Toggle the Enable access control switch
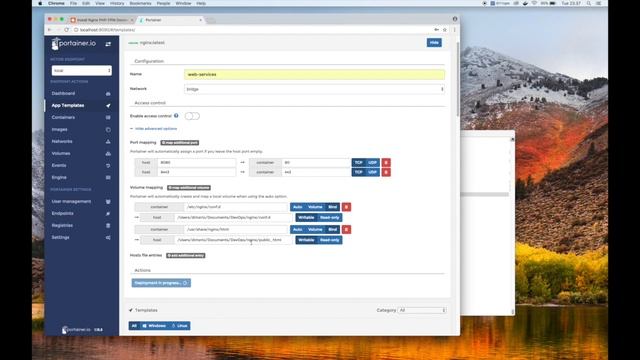 click(x=192, y=116)
